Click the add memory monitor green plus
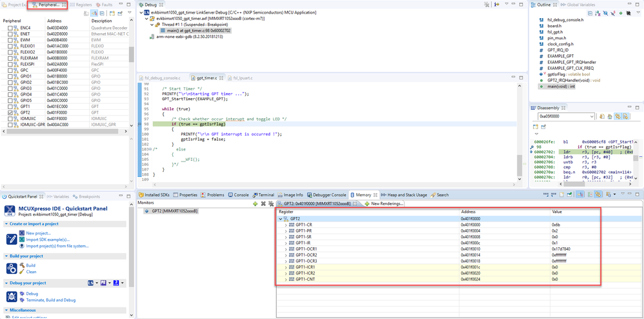Image resolution: width=644 pixels, height=319 pixels. pos(255,203)
